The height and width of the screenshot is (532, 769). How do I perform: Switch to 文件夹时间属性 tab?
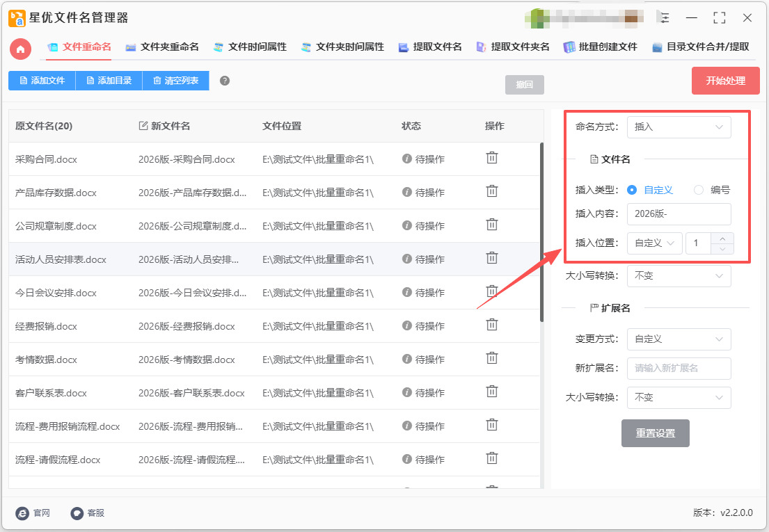click(342, 47)
